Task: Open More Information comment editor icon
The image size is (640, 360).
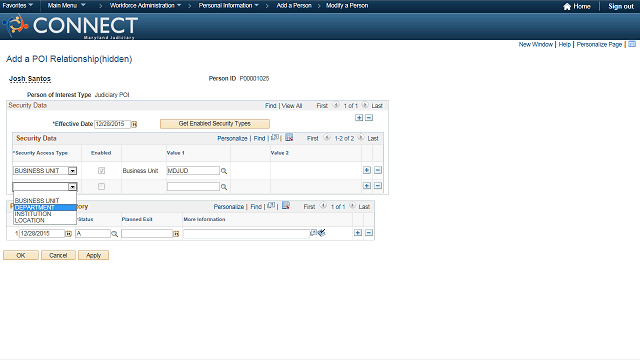Action: click(x=313, y=233)
